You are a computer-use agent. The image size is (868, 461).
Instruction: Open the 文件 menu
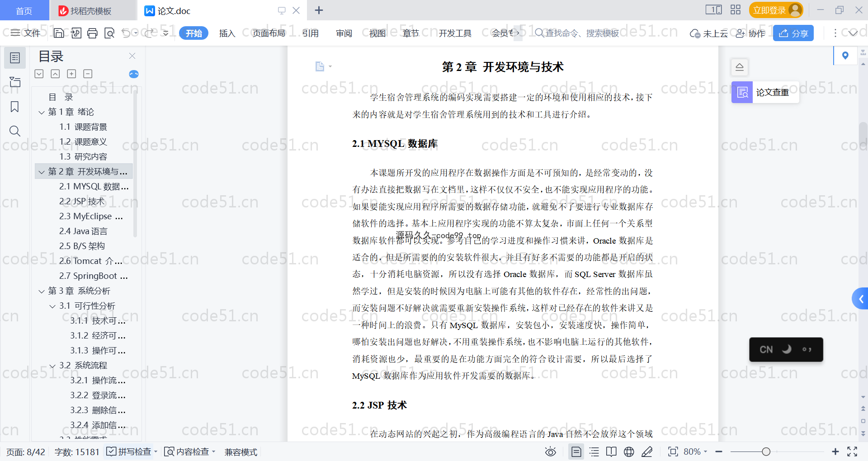pyautogui.click(x=25, y=33)
